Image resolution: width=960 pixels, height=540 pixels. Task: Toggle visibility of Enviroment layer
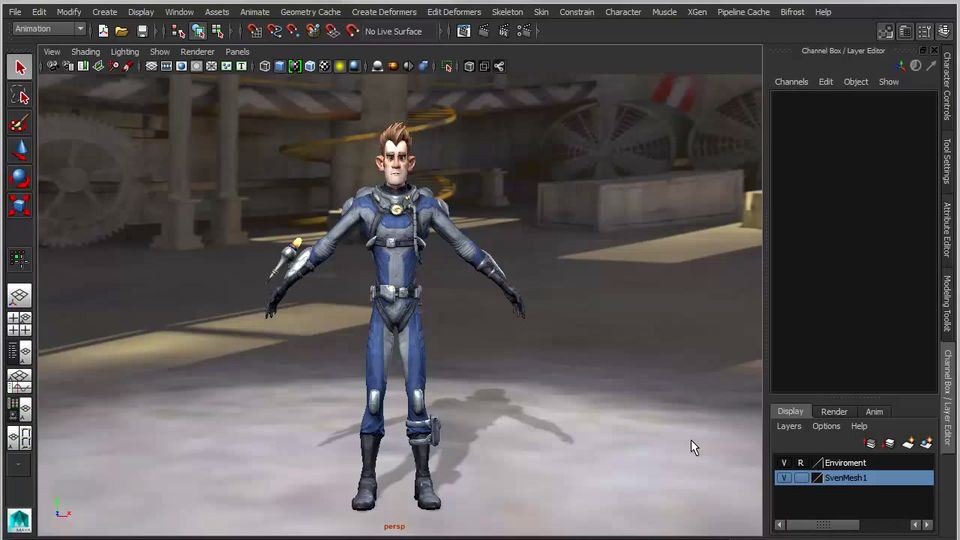click(784, 463)
